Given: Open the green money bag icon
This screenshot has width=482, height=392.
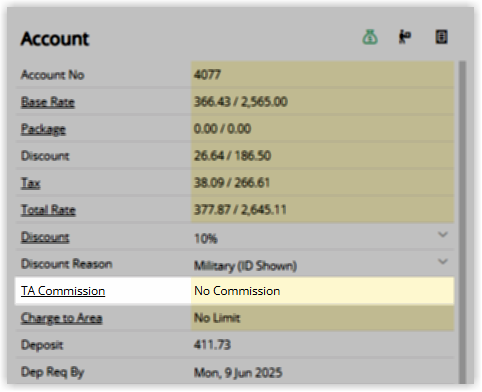Looking at the screenshot, I should pyautogui.click(x=370, y=37).
